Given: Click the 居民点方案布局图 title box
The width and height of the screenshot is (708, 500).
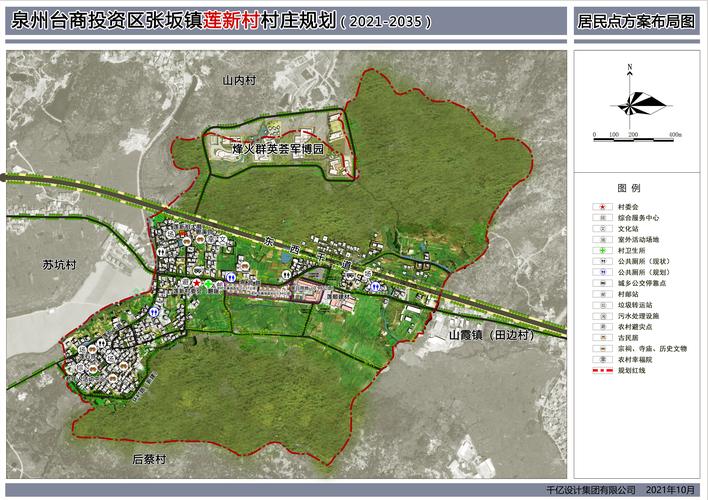Looking at the screenshot, I should tap(636, 20).
